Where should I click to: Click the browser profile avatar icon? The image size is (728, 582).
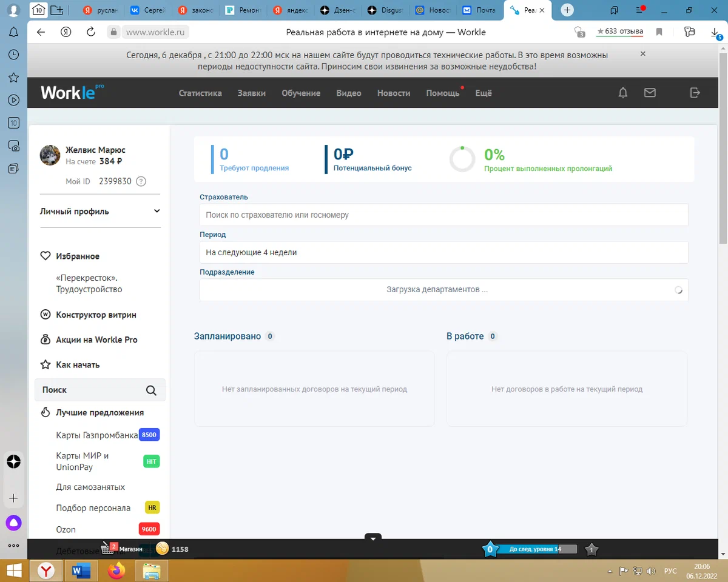(x=13, y=10)
